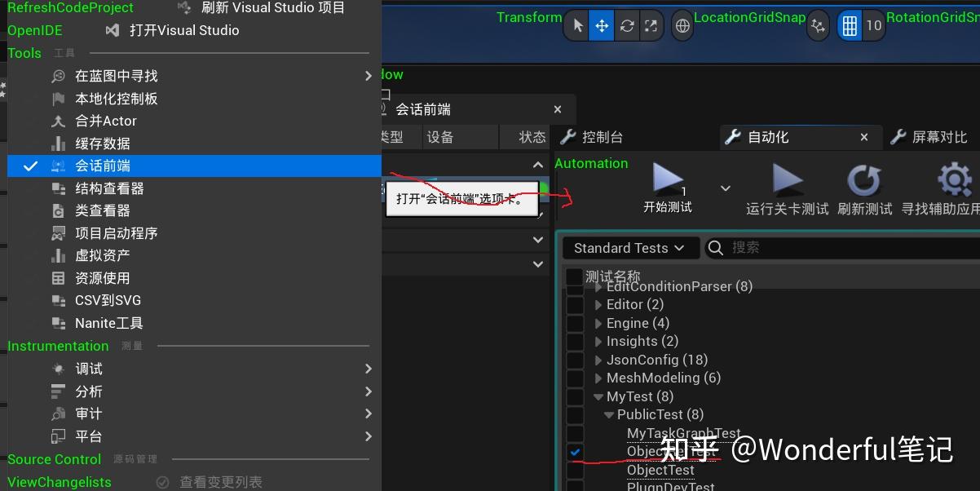The height and width of the screenshot is (491, 980).
Task: Collapse the MyTest (8) group
Action: (599, 397)
